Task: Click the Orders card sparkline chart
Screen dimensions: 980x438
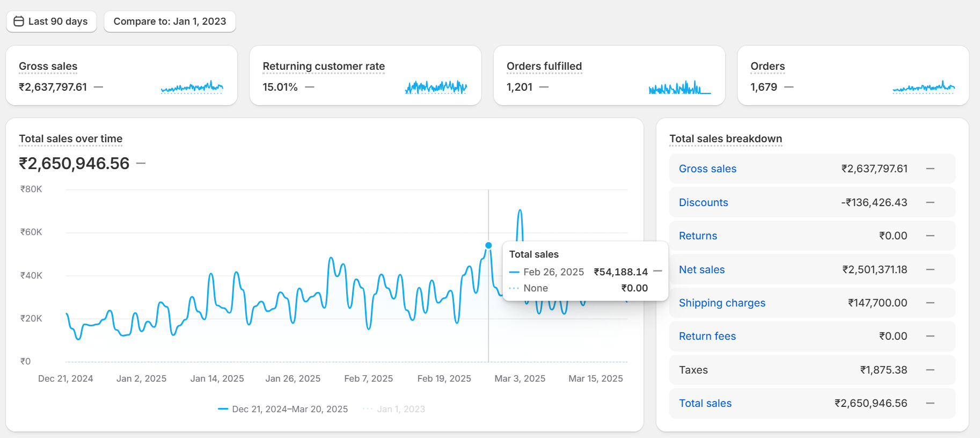Action: (x=923, y=87)
